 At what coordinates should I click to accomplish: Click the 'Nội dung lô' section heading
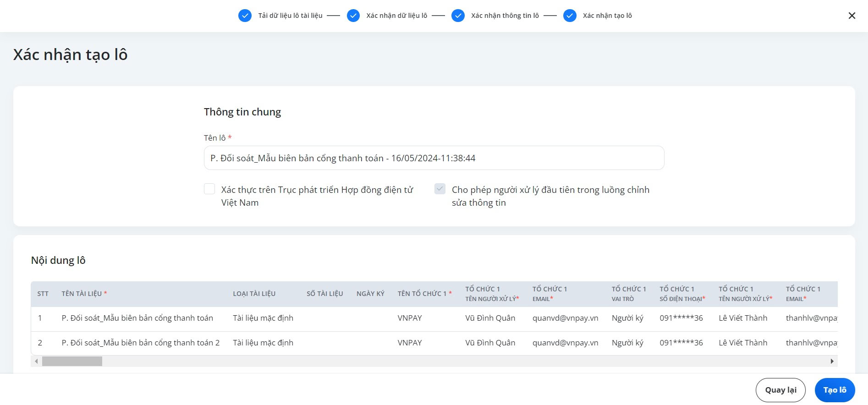(58, 260)
